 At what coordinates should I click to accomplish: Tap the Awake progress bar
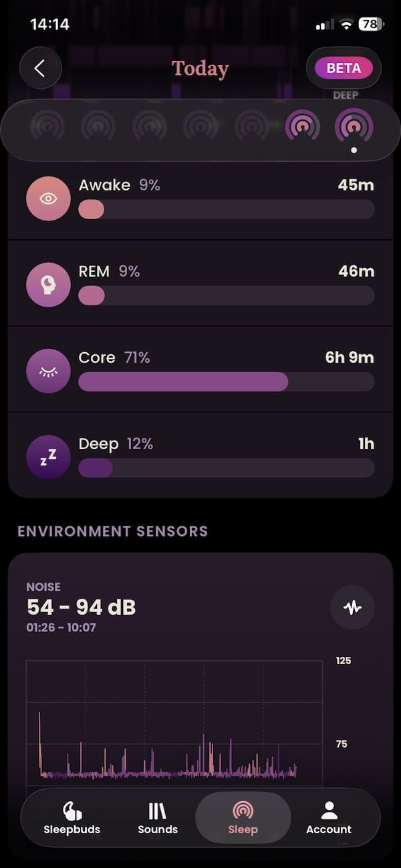pos(226,209)
